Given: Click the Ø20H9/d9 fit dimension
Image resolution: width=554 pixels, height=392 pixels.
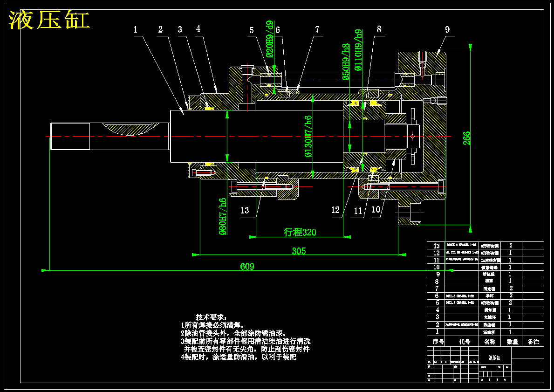Looking at the screenshot, I should coord(270,39).
